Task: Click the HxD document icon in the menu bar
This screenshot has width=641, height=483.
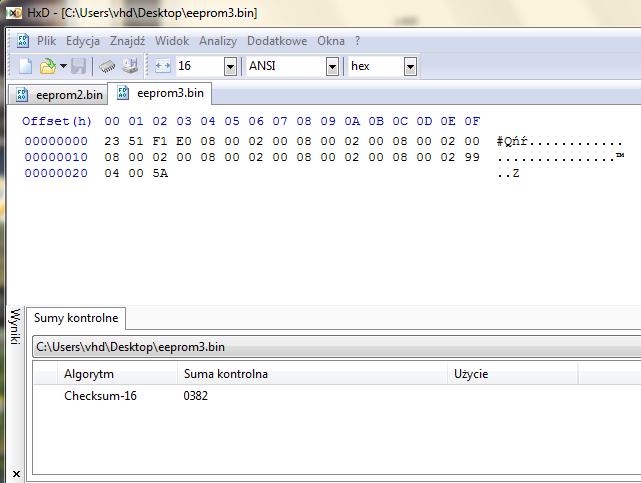Action: [x=23, y=41]
